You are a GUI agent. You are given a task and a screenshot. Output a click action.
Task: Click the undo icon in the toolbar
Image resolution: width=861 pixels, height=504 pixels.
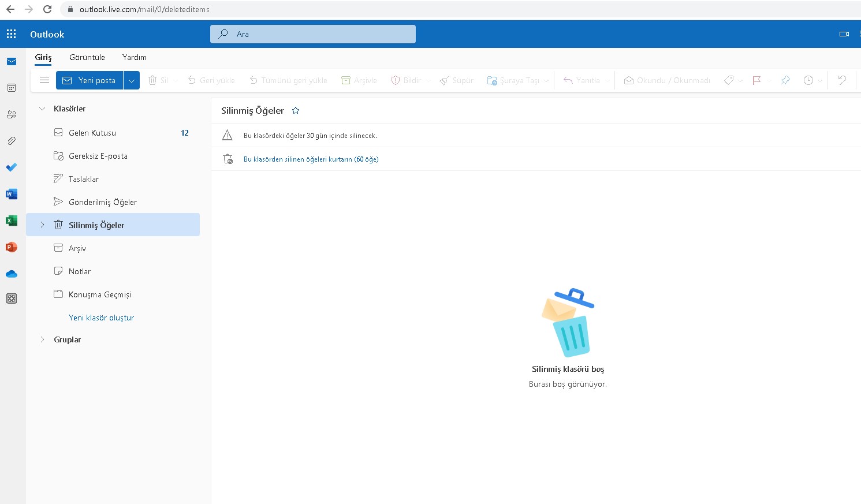(841, 80)
